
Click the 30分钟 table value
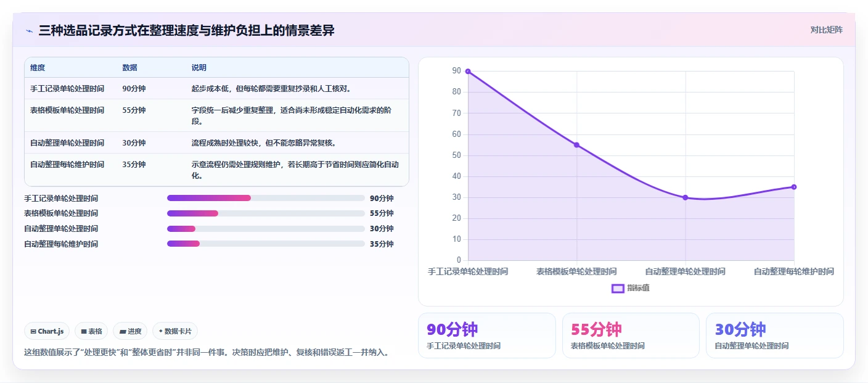pos(134,143)
